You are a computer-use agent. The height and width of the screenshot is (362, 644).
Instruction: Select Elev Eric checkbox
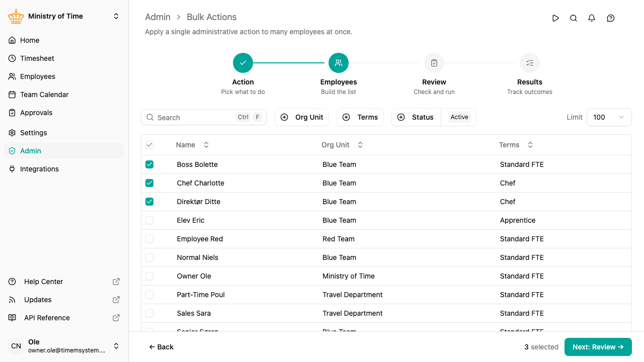(x=149, y=220)
